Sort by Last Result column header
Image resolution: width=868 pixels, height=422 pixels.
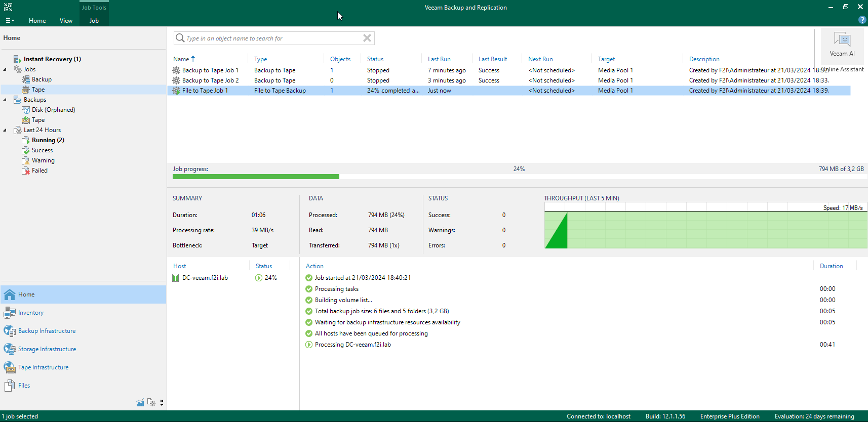pos(493,59)
